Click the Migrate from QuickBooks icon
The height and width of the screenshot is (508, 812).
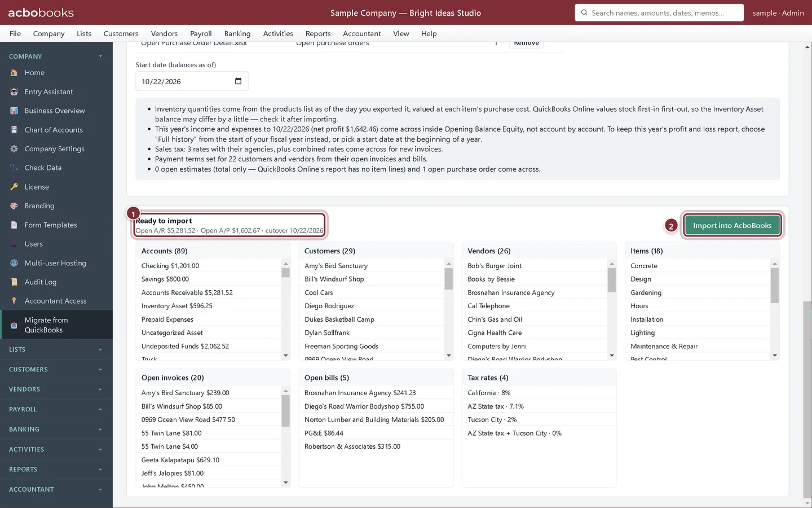pos(14,325)
